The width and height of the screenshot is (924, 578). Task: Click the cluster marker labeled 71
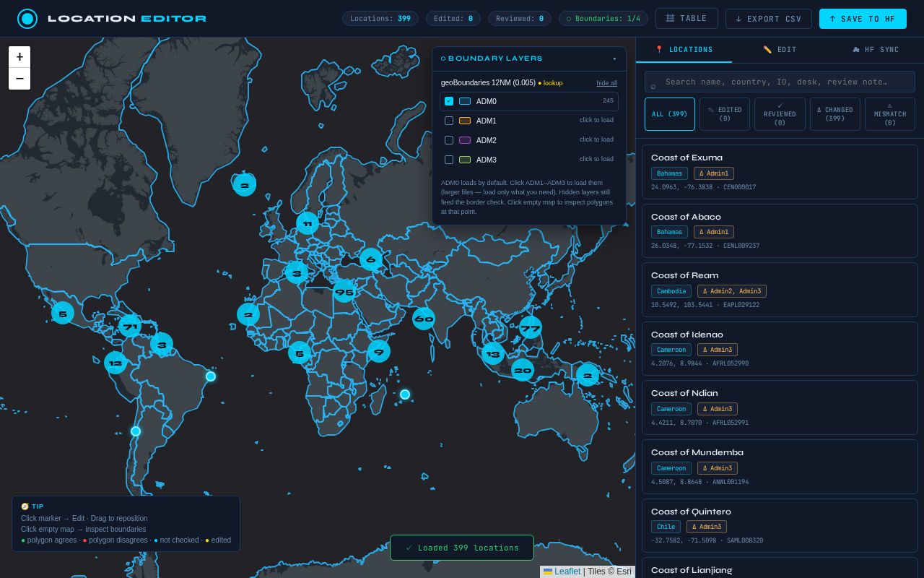coord(130,327)
